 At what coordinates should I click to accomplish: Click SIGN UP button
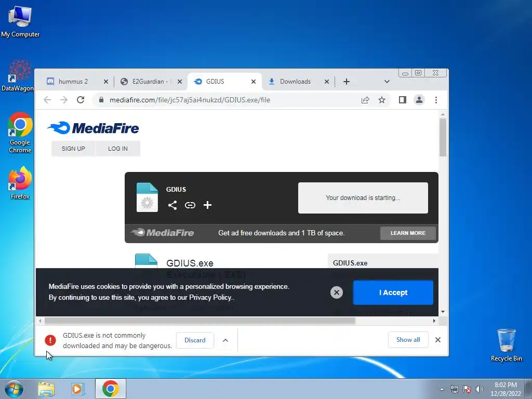(x=73, y=149)
